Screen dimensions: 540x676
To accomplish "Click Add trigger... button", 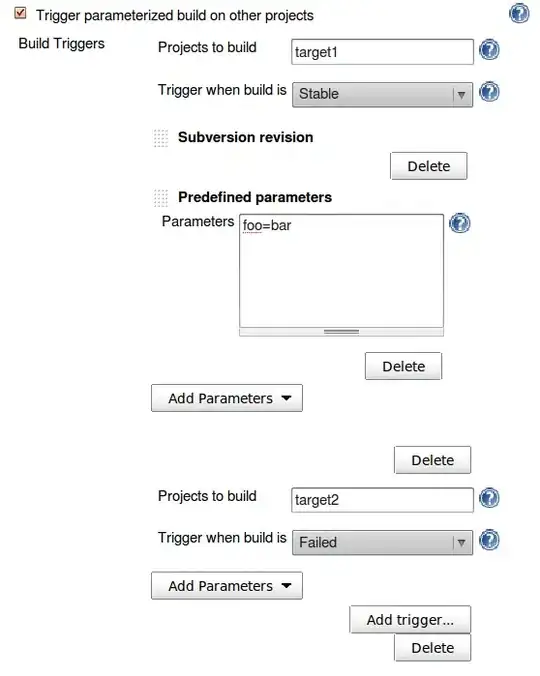I will click(x=410, y=620).
